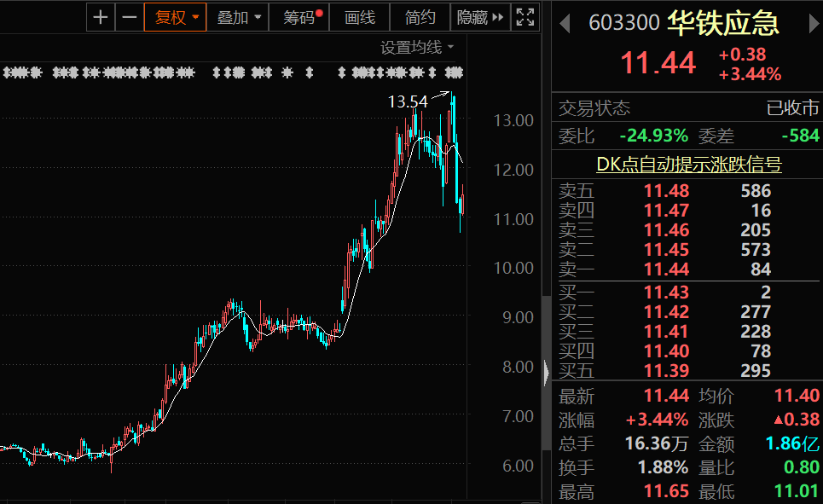This screenshot has width=823, height=504.
Task: Click the 卖一 price 11.44
Action: point(666,269)
